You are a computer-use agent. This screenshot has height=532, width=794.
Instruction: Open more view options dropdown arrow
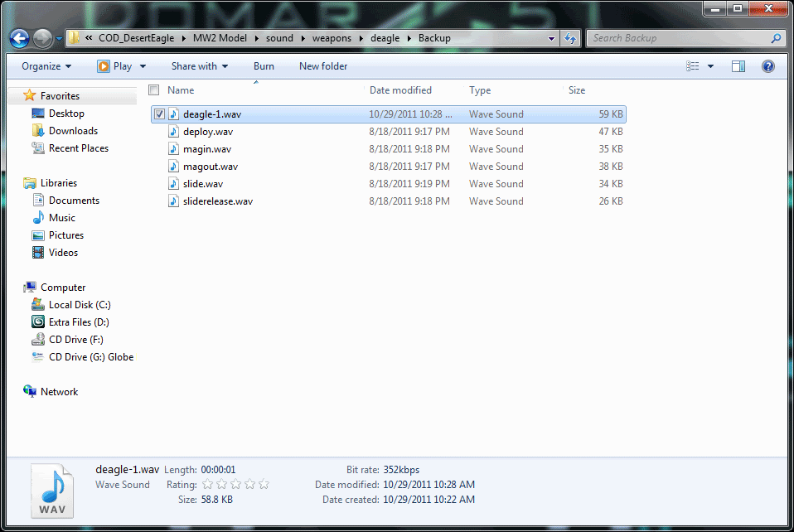click(710, 66)
